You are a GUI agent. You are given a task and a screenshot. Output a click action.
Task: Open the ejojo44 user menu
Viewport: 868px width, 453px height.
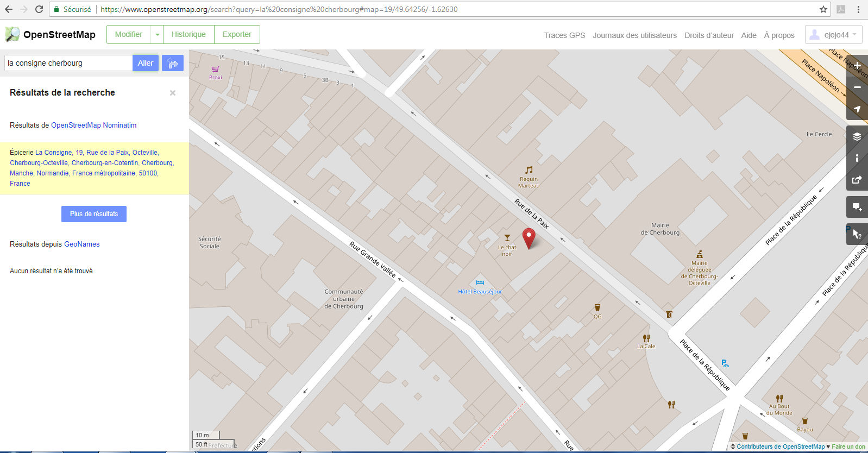(834, 35)
